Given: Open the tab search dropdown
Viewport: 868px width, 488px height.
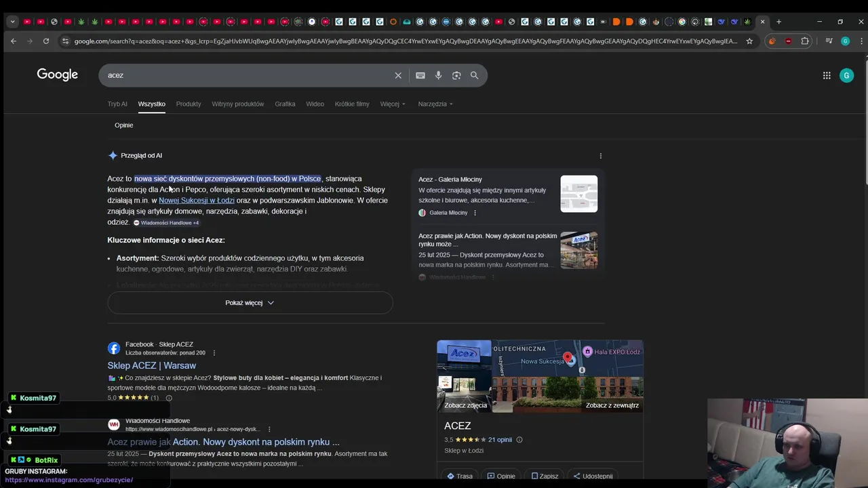Looking at the screenshot, I should pos(12,22).
